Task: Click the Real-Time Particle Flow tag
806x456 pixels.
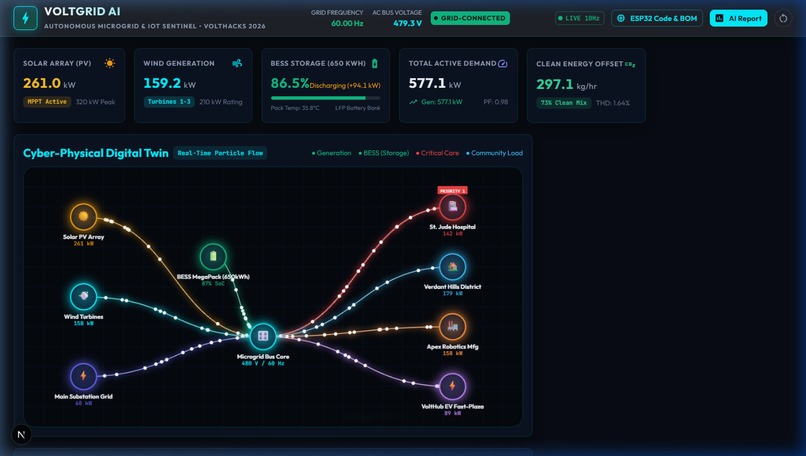Action: [220, 153]
